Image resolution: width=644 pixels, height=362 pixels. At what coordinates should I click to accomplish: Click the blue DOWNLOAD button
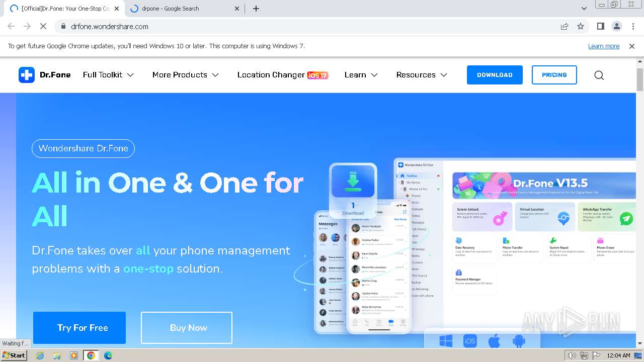(x=495, y=75)
